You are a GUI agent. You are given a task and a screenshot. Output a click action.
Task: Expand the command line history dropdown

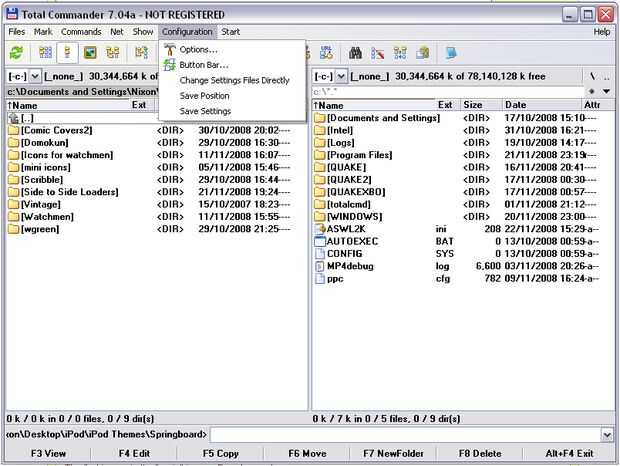(x=607, y=435)
